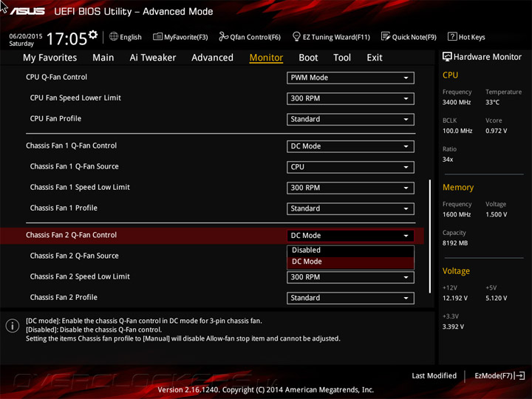Image resolution: width=532 pixels, height=399 pixels.
Task: Select Chassis Fan 1 Speed Low Limit label
Action: click(80, 187)
